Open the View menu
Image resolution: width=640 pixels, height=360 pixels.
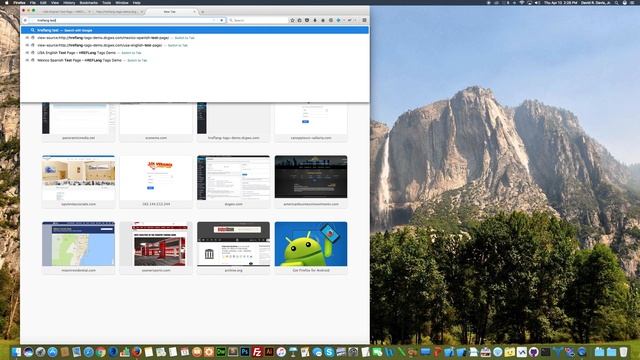55,2
